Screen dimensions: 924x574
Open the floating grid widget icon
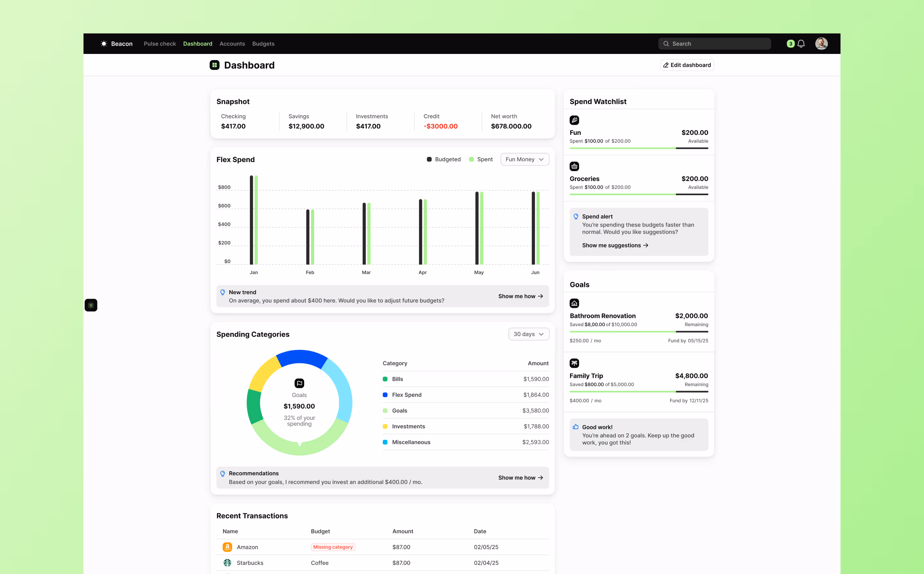click(x=91, y=305)
